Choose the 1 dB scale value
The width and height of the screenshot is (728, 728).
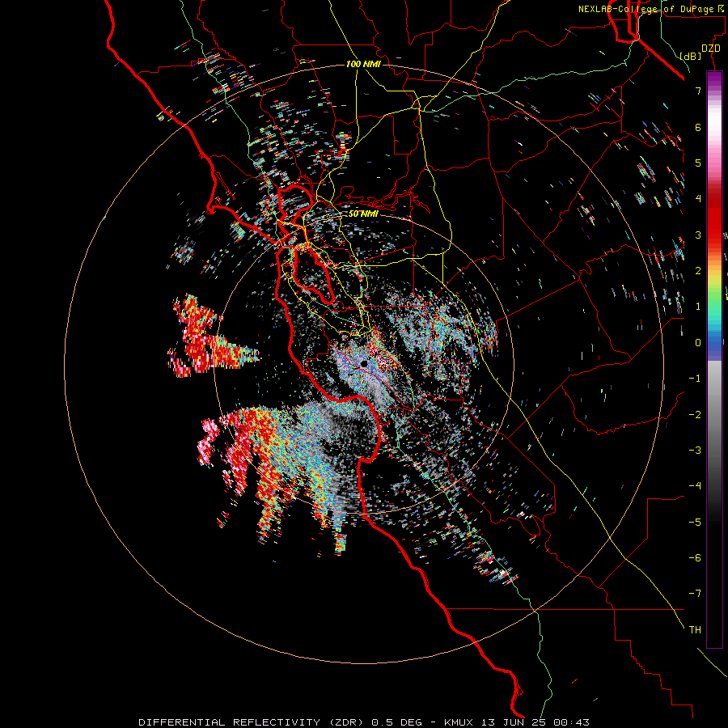[698, 307]
